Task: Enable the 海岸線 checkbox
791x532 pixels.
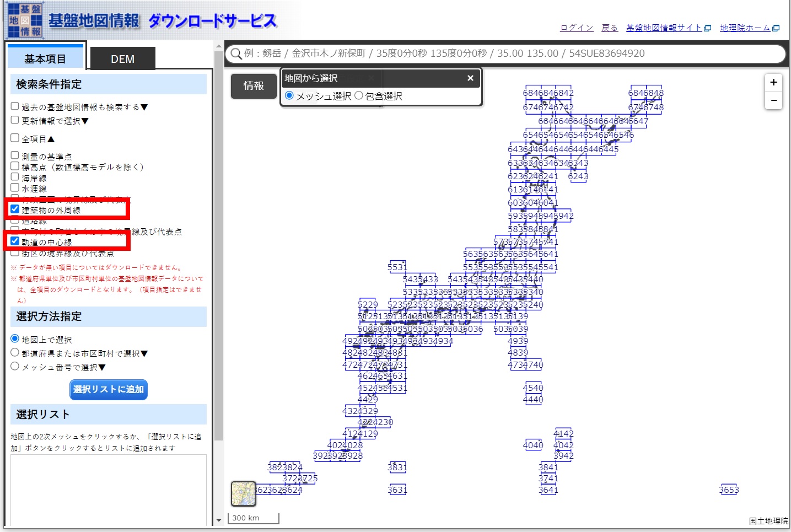Action: click(x=15, y=177)
